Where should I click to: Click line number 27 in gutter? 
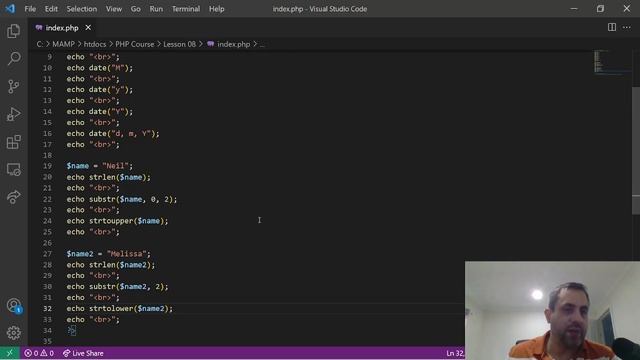pyautogui.click(x=47, y=253)
